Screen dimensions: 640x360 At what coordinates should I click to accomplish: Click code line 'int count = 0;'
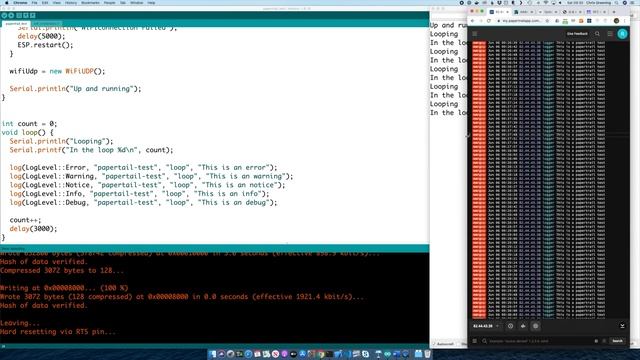click(x=29, y=124)
